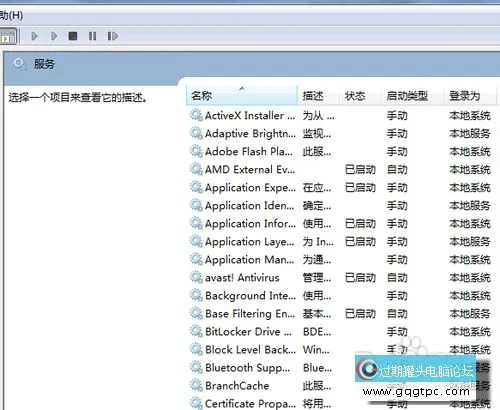Click the gear icon for Adaptive Brightness
500x410 pixels.
pyautogui.click(x=196, y=133)
